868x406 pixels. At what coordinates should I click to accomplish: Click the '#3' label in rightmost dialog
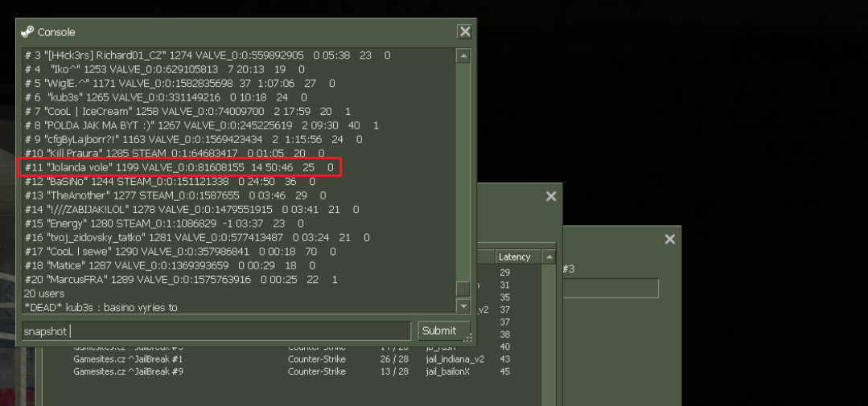point(569,269)
